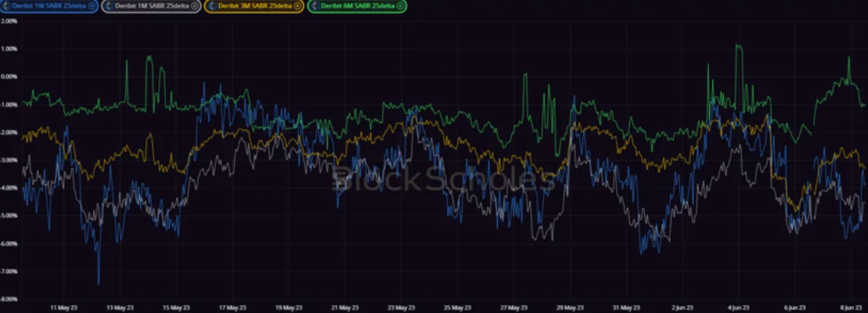Select the blue Deribit 1W SABR 25delta label
This screenshot has height=313, width=868.
[49, 6]
